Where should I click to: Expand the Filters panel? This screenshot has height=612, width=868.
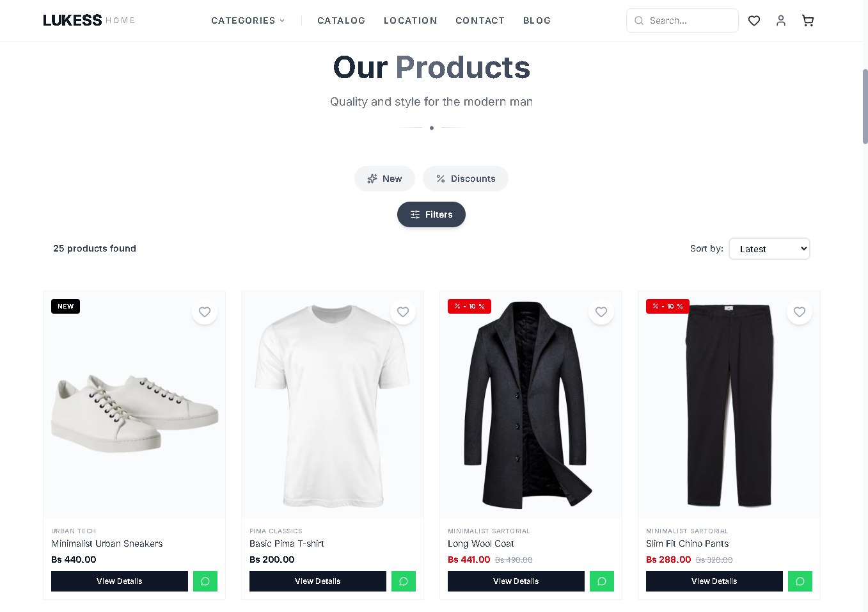(x=431, y=214)
